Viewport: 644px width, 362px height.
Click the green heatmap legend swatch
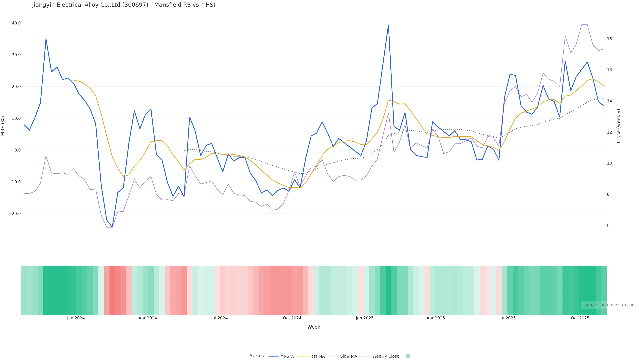[x=408, y=356]
